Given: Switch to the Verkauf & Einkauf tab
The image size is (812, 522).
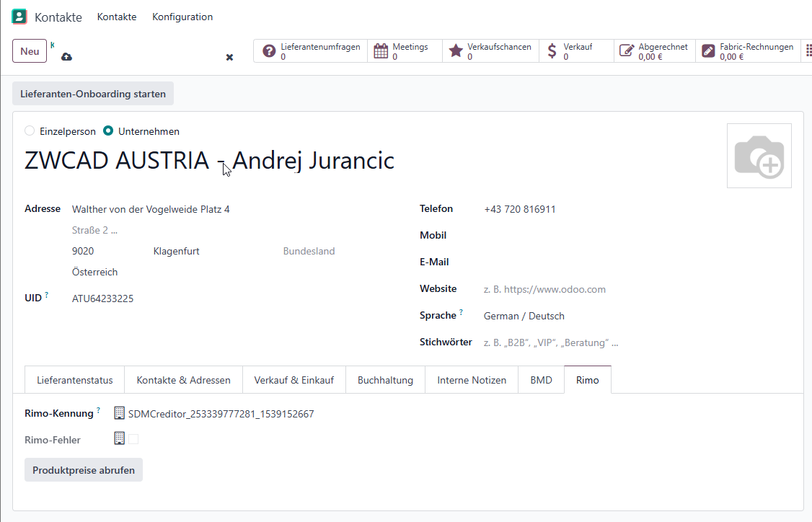Looking at the screenshot, I should [294, 380].
